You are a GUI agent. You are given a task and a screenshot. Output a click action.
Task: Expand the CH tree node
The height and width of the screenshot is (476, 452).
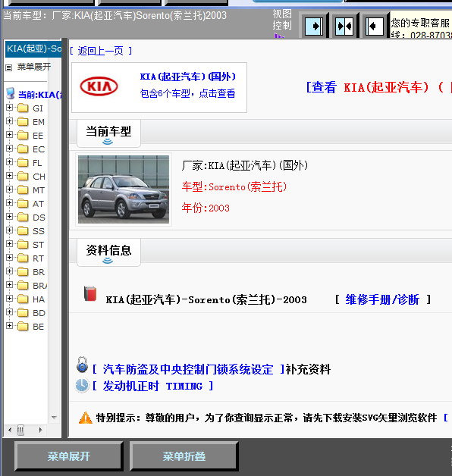pyautogui.click(x=9, y=176)
